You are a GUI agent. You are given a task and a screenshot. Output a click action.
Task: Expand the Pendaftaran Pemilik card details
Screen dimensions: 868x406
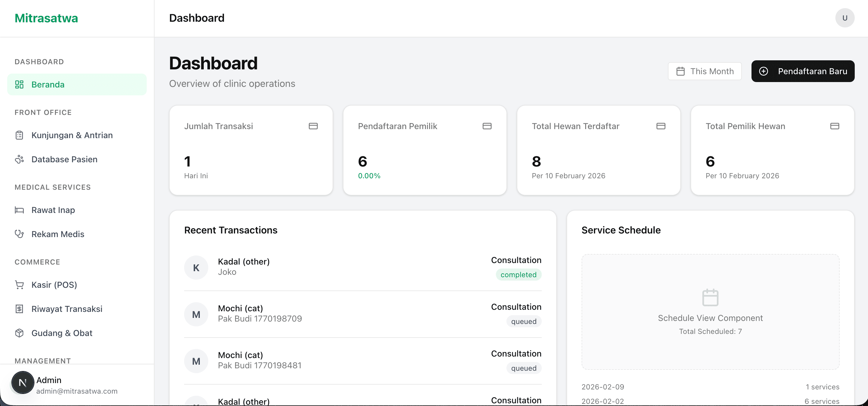[x=487, y=126]
